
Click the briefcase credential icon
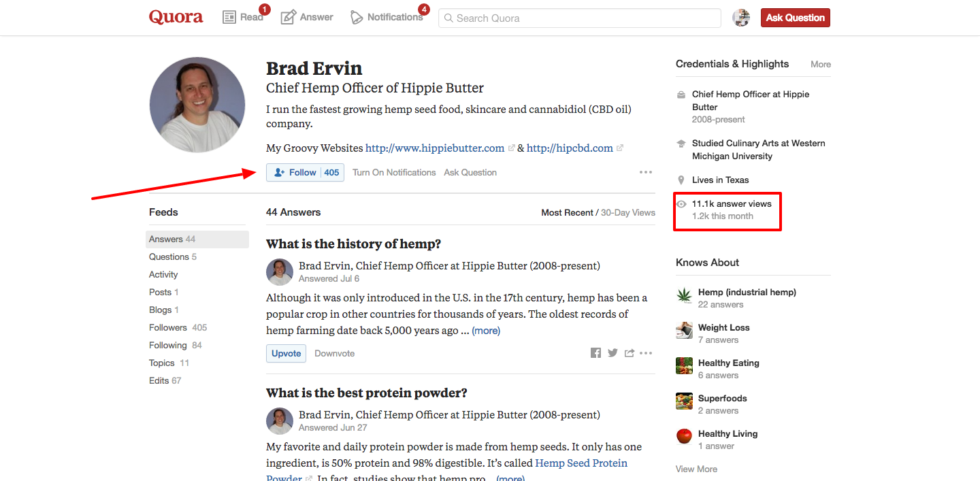point(681,95)
